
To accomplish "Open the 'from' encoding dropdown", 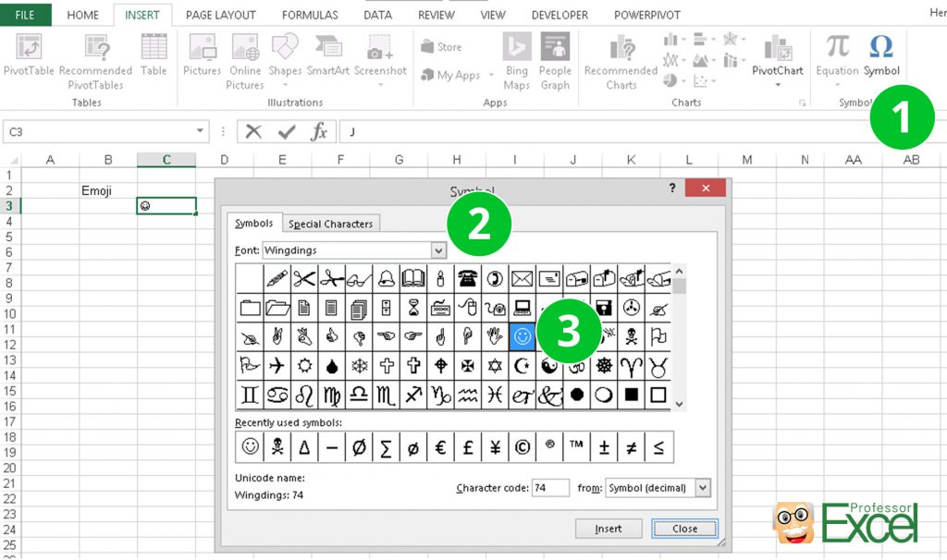I will point(705,487).
